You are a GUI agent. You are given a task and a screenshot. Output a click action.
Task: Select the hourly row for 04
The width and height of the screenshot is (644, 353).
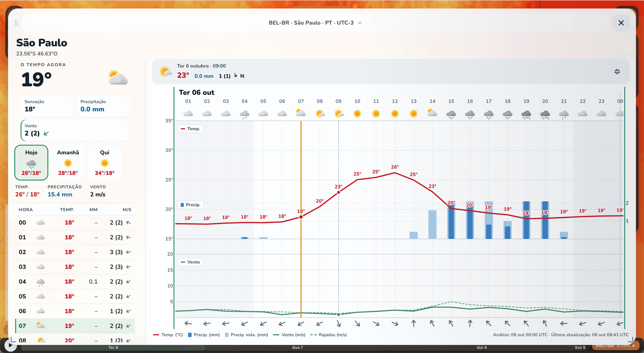[x=75, y=281]
